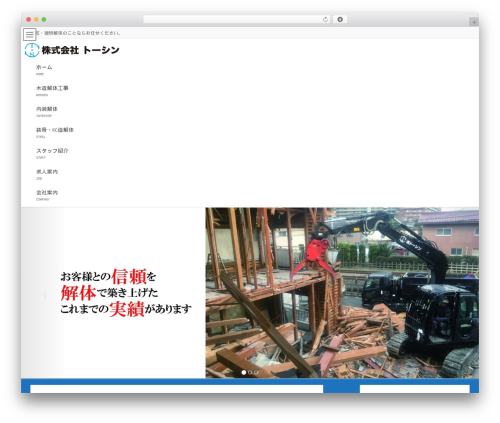The width and height of the screenshot is (500, 423).
Task: Click the red close window button
Action: pos(29,19)
